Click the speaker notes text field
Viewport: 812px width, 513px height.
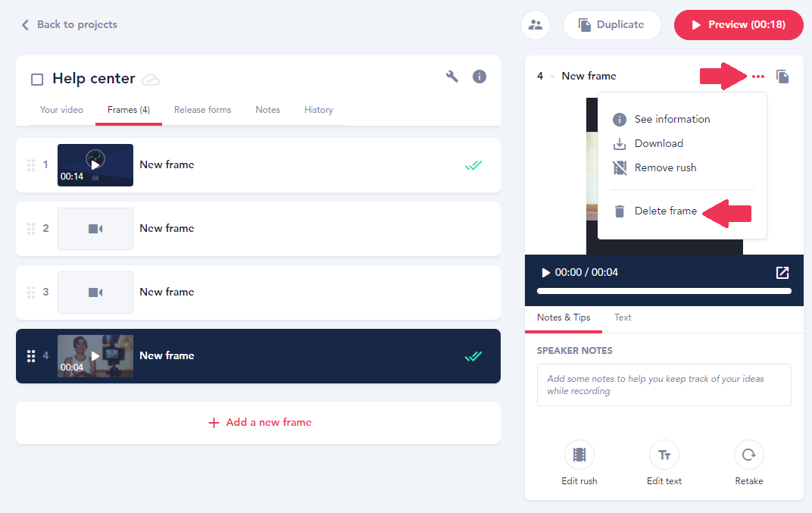pos(664,385)
